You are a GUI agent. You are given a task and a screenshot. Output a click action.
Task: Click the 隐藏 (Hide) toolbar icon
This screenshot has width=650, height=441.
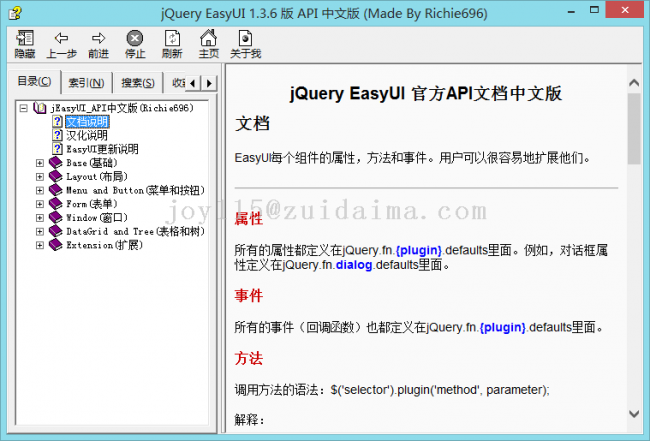coord(24,38)
